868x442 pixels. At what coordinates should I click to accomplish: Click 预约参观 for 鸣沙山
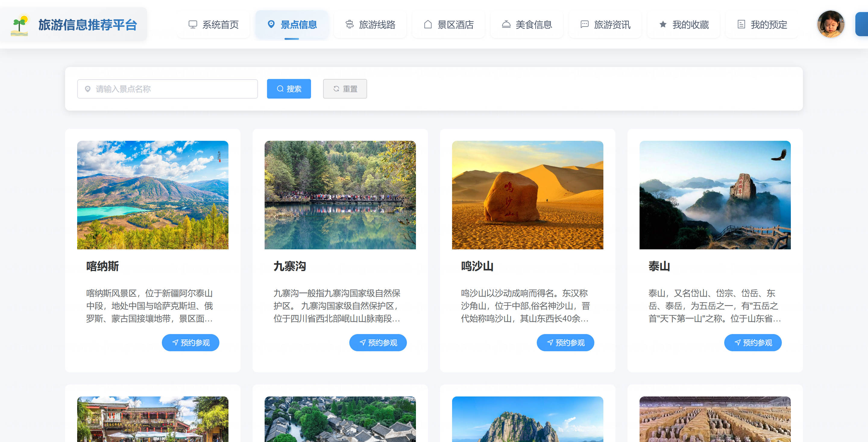point(565,343)
